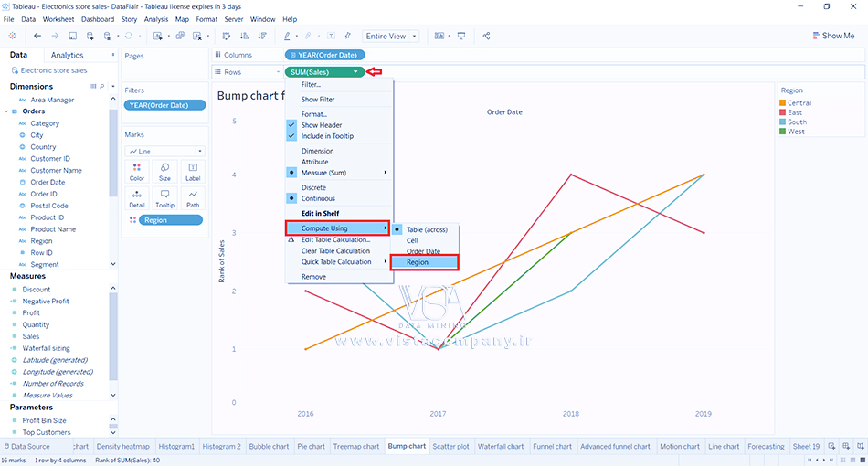Image resolution: width=868 pixels, height=466 pixels.
Task: Click the Label mark button
Action: (192, 171)
